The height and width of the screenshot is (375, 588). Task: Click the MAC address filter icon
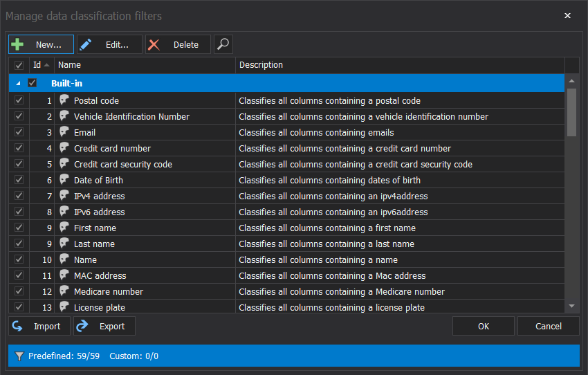tap(64, 275)
